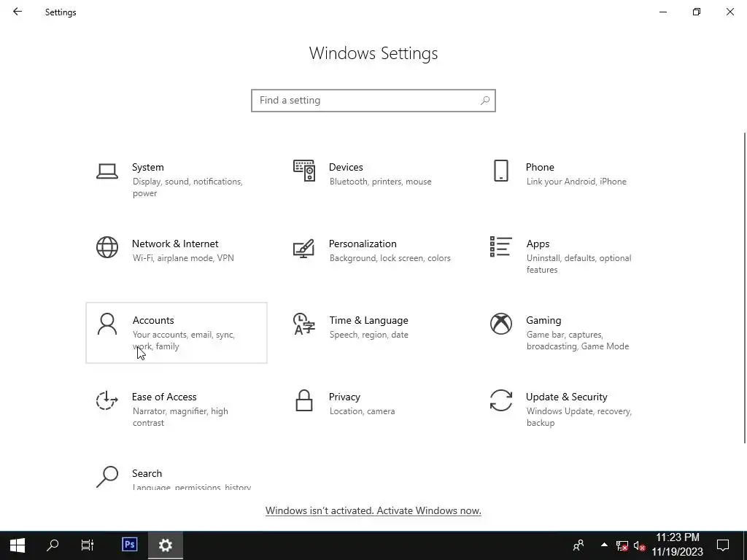Image resolution: width=747 pixels, height=560 pixels.
Task: Click the Accounts heading text
Action: coord(153,321)
